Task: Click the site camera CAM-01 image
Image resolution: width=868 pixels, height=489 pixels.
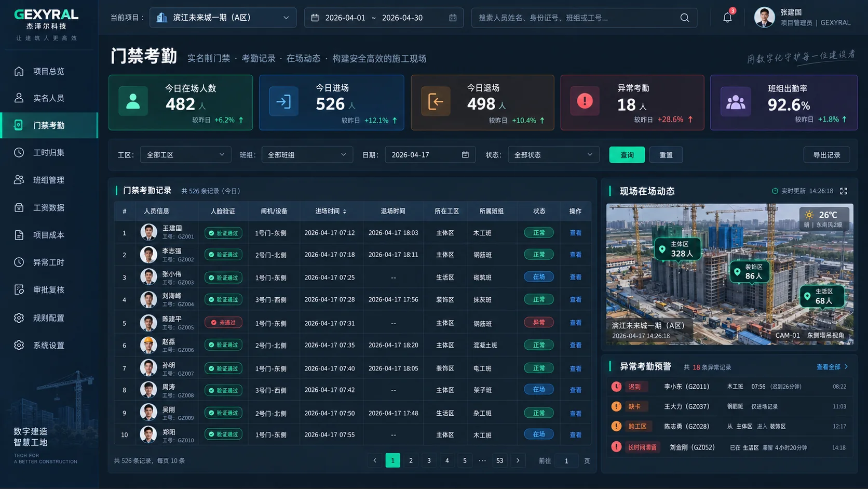Action: (729, 274)
